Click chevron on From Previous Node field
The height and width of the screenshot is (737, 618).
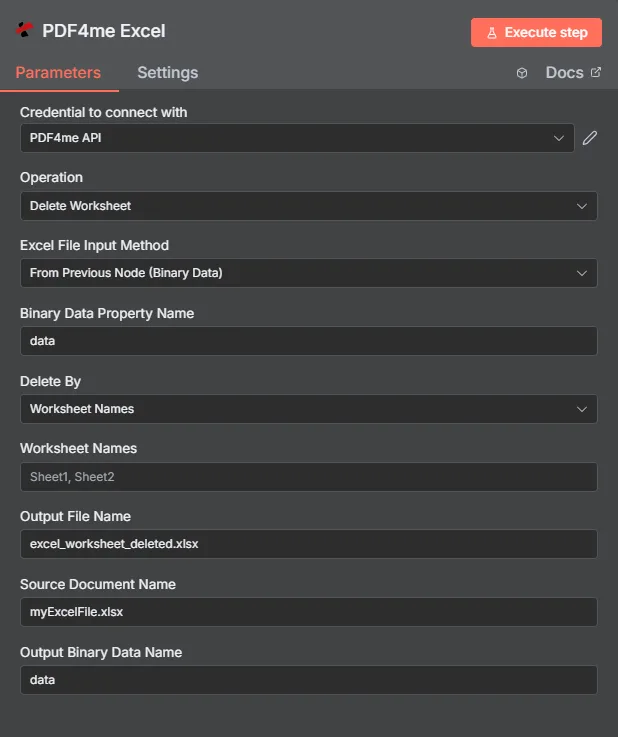pos(582,273)
